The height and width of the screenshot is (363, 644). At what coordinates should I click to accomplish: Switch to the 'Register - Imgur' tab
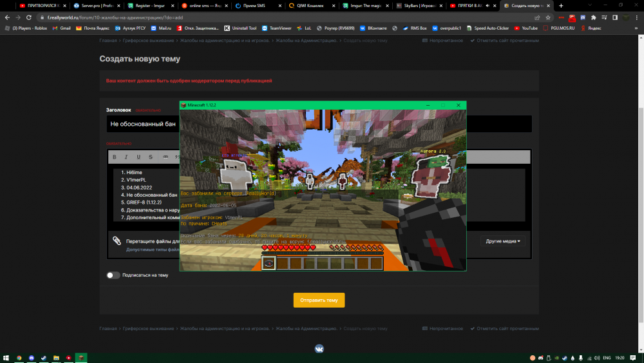point(150,6)
